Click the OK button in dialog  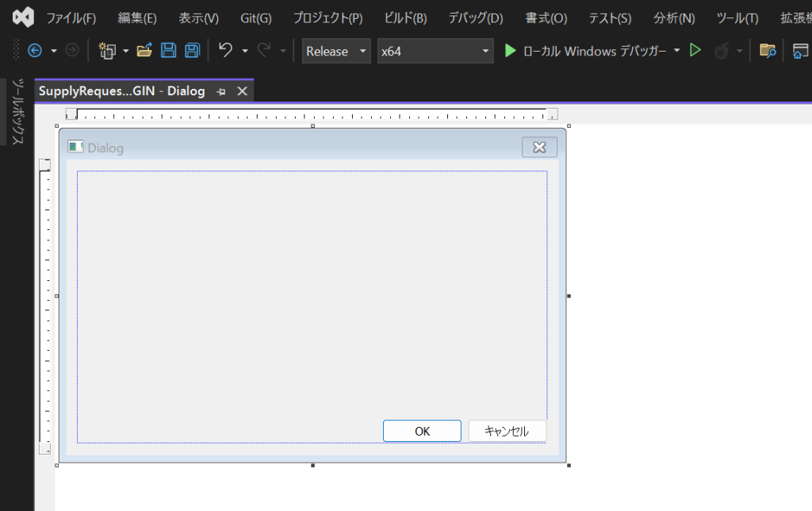pos(422,431)
